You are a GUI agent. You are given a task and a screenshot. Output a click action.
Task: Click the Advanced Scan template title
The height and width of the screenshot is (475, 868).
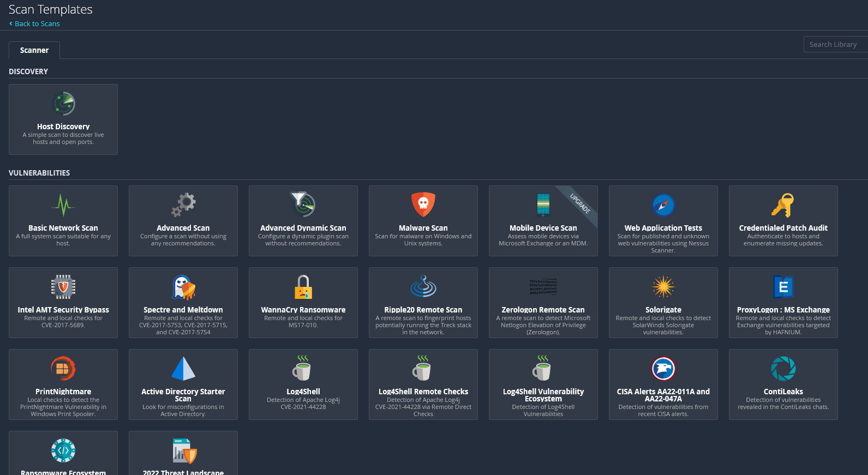click(x=183, y=228)
